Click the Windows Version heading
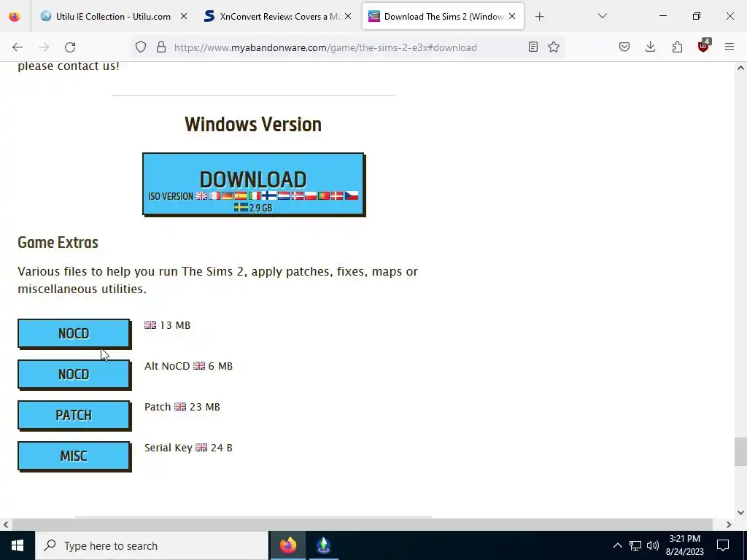 point(253,124)
